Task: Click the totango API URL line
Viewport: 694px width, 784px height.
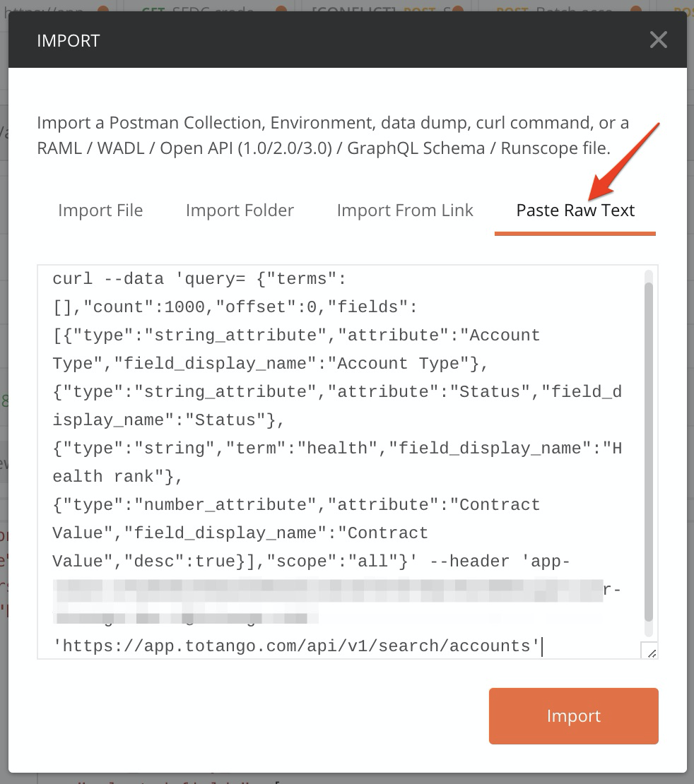Action: pyautogui.click(x=297, y=646)
